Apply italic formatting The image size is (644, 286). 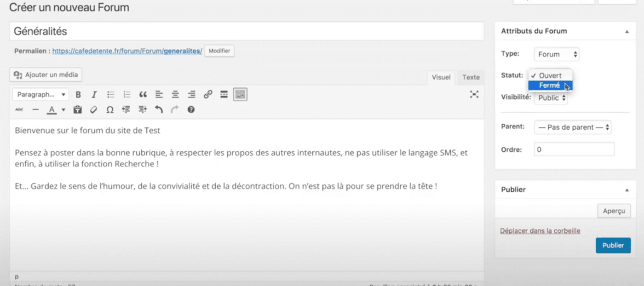coord(94,95)
